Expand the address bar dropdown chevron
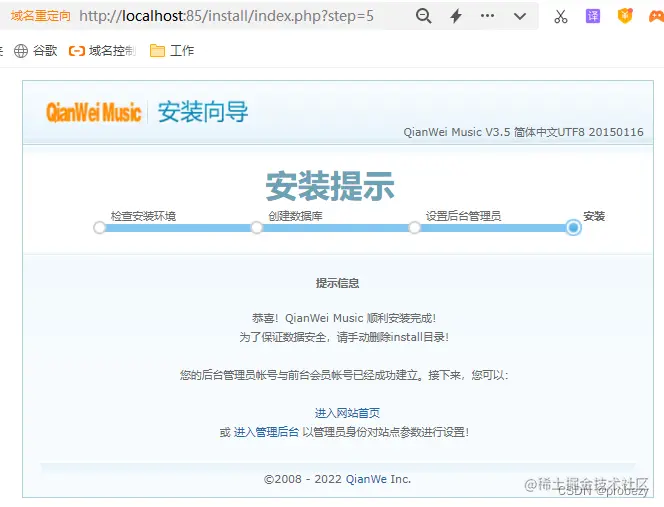This screenshot has width=664, height=507. [520, 17]
